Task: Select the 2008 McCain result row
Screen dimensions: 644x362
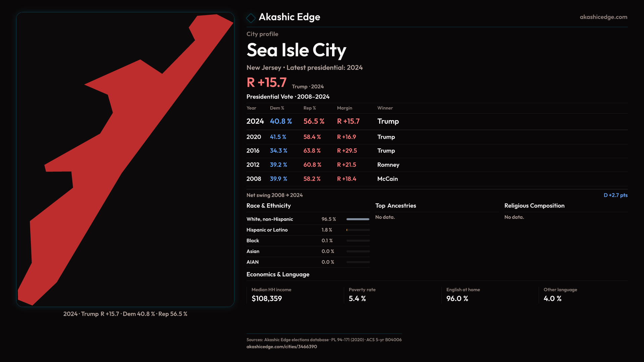Action: [x=437, y=179]
